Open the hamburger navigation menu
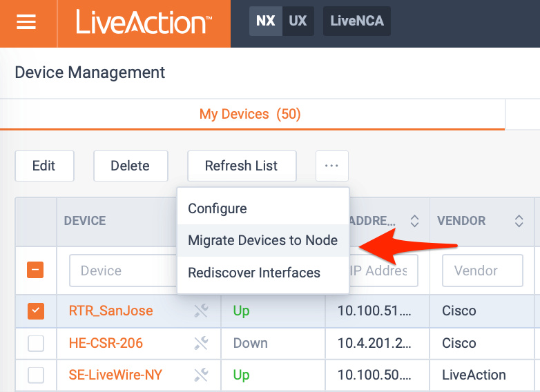The width and height of the screenshot is (540, 392). 26,22
